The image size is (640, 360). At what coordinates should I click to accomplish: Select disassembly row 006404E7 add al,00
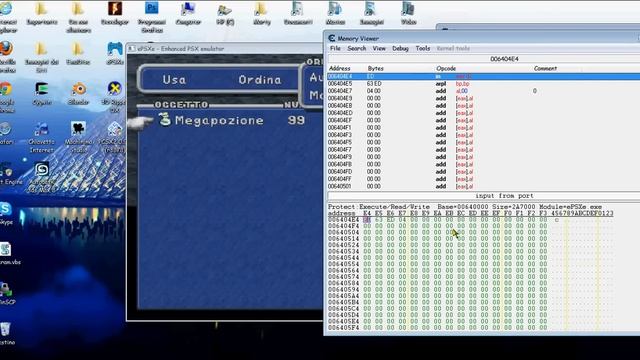484,91
